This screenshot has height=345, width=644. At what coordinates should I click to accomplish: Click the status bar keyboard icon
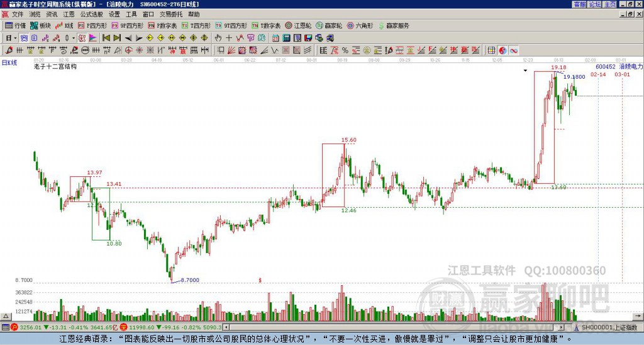(5, 327)
